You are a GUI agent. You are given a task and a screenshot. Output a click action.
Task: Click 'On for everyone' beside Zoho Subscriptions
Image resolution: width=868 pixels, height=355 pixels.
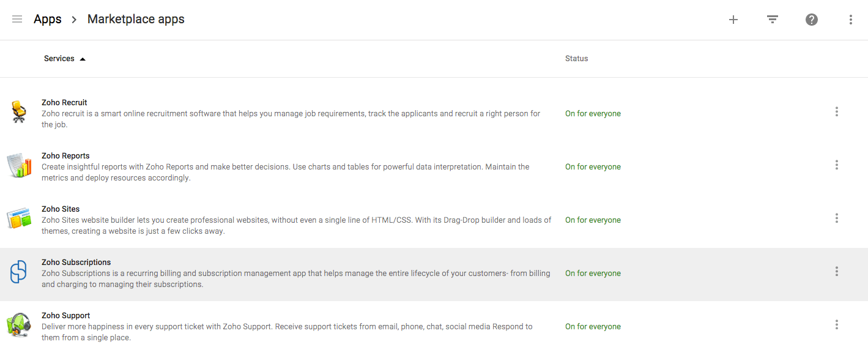592,273
